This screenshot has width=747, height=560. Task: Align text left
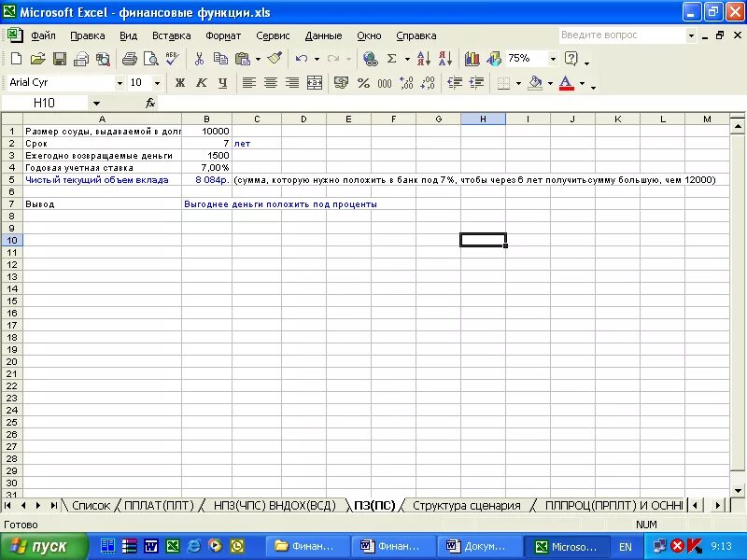tap(248, 83)
